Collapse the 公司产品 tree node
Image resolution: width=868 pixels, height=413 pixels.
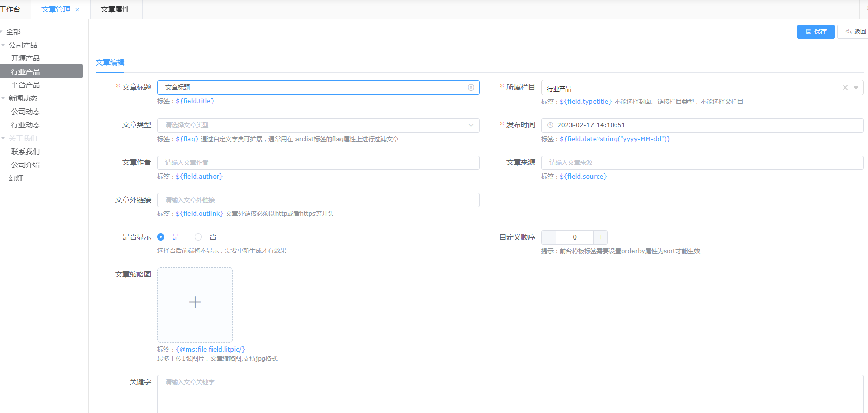[3, 45]
